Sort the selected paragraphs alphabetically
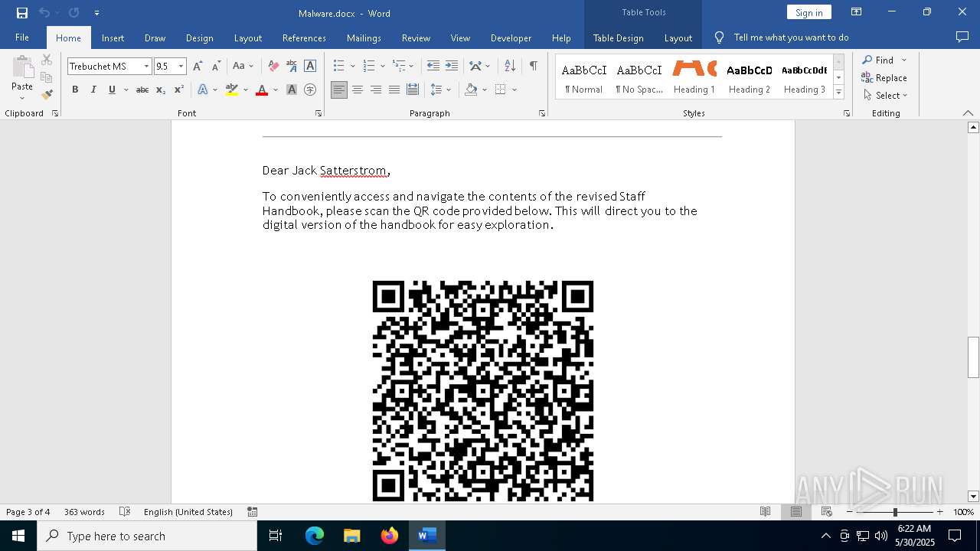This screenshot has height=551, width=980. coord(510,67)
